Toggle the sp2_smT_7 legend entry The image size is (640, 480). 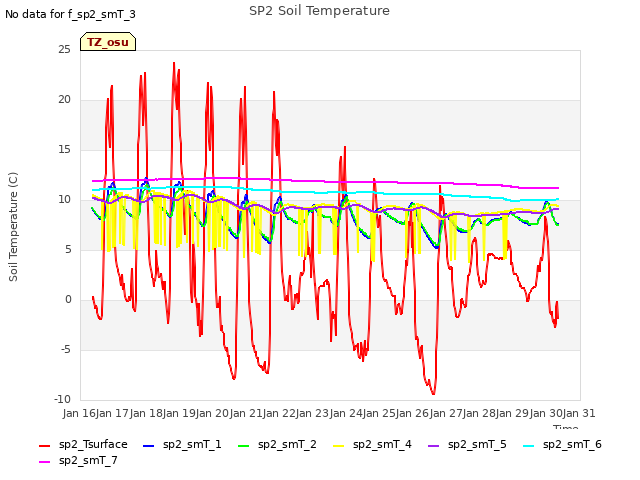(x=78, y=460)
